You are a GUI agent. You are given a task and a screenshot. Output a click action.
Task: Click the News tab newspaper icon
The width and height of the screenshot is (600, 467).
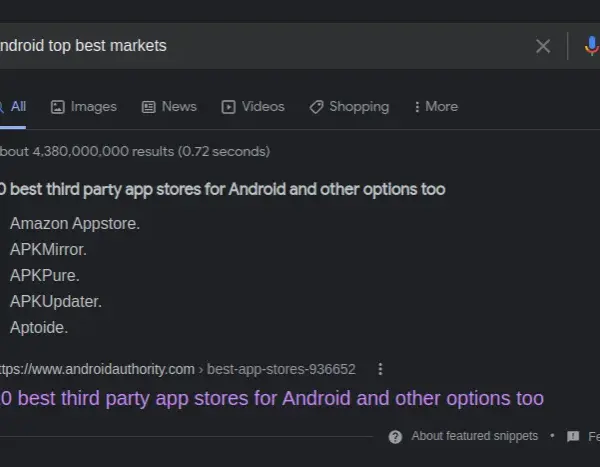(148, 107)
